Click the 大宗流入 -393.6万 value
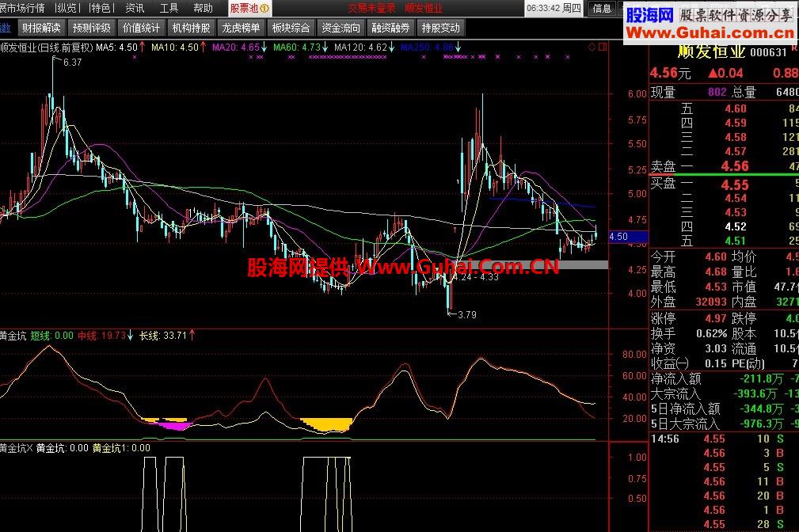This screenshot has width=799, height=532. click(x=755, y=394)
